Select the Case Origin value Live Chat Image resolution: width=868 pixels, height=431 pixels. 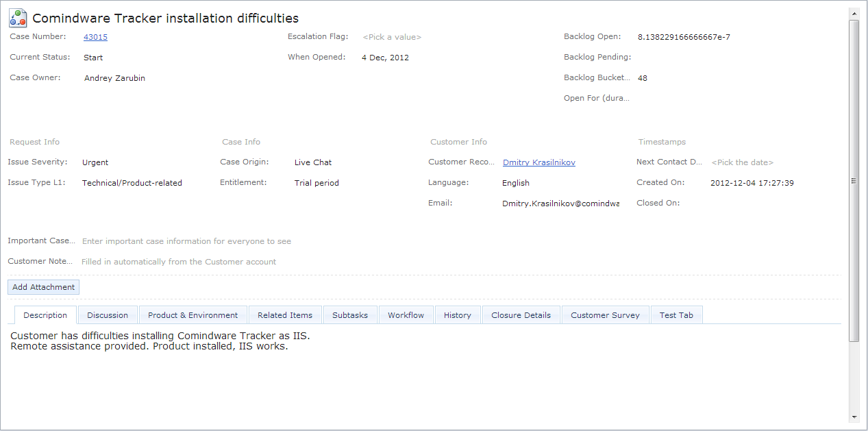(x=313, y=162)
